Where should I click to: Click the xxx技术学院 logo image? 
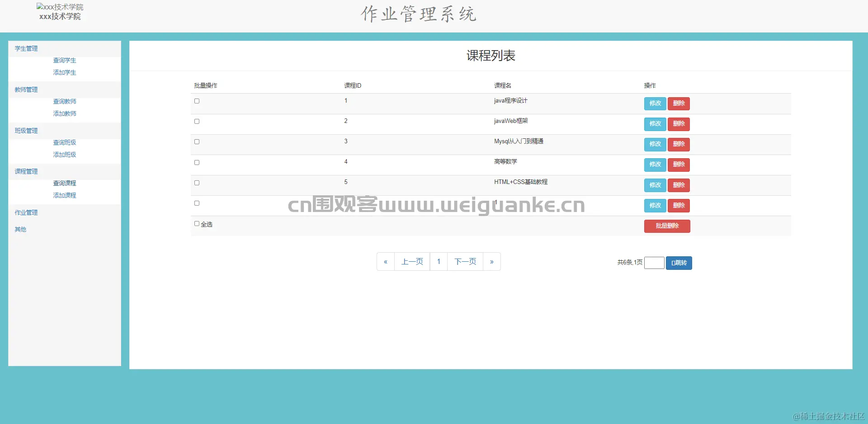coord(60,7)
